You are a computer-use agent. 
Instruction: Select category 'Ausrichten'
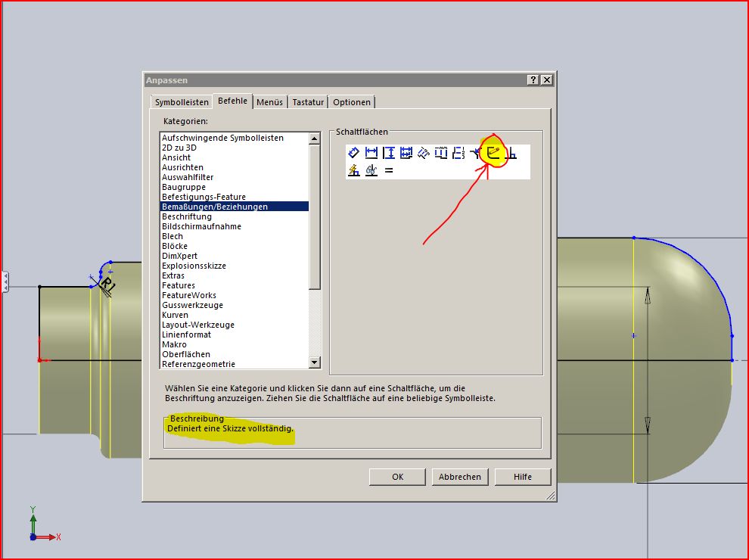pyautogui.click(x=234, y=167)
